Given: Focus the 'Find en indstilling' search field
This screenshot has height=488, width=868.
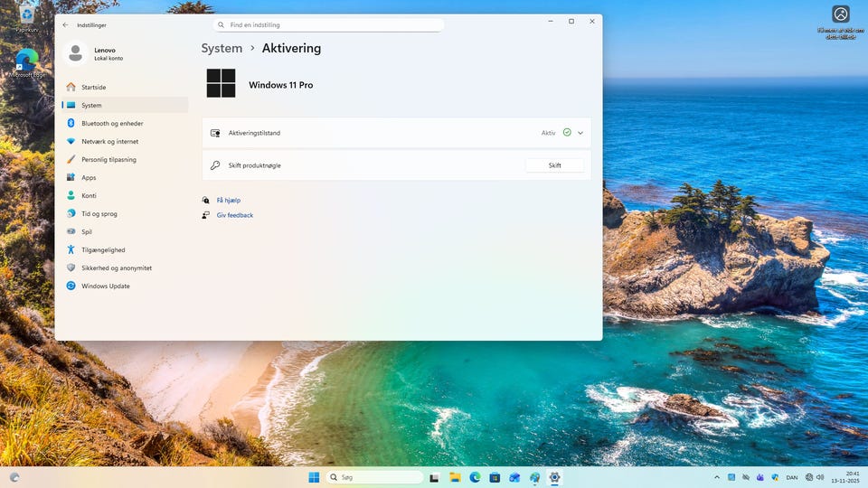Looking at the screenshot, I should [328, 25].
